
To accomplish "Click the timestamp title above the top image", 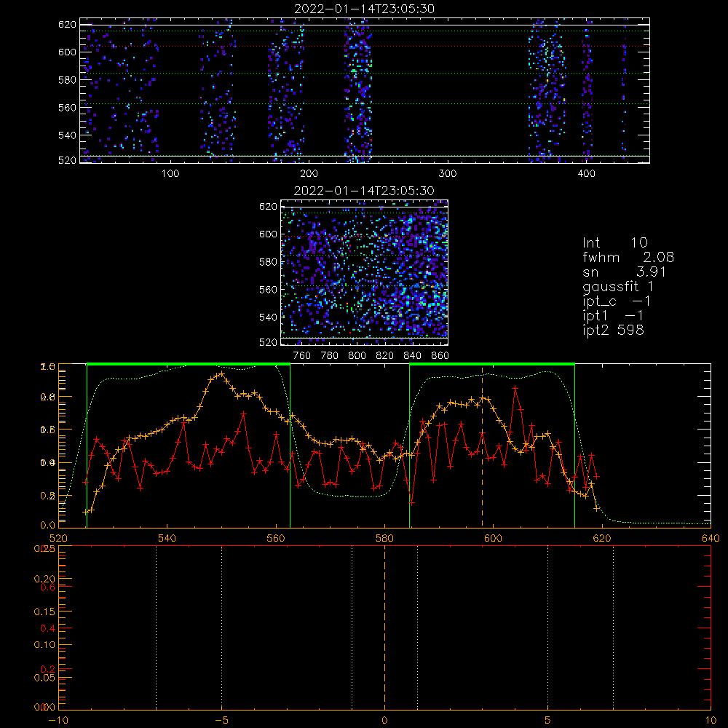I will click(365, 9).
